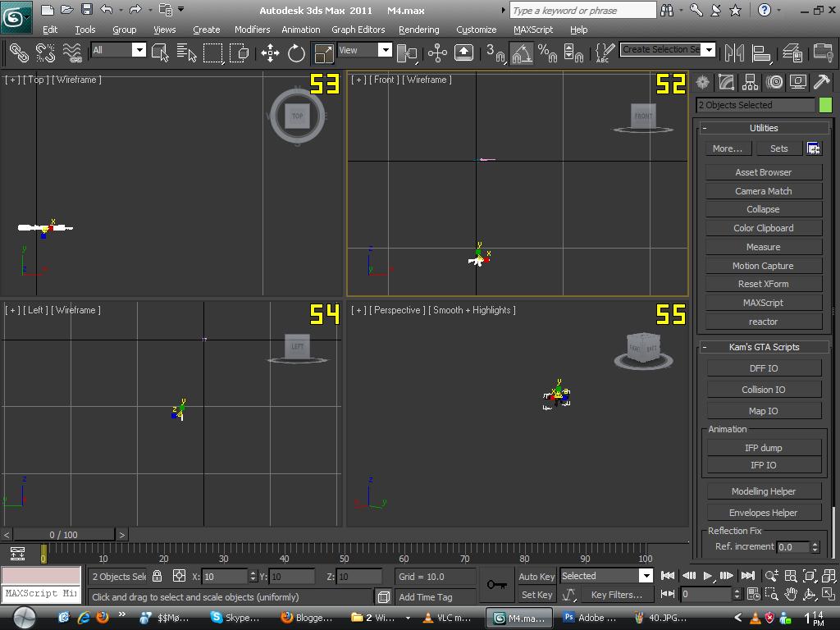This screenshot has height=630, width=840.
Task: Click Configure Button Sets icon
Action: coord(814,148)
